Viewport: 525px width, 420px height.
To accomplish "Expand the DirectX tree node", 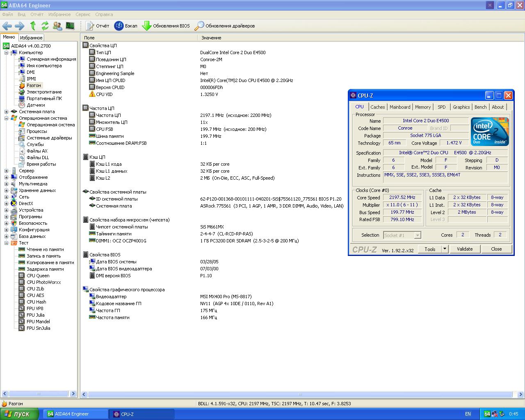I will [6, 203].
